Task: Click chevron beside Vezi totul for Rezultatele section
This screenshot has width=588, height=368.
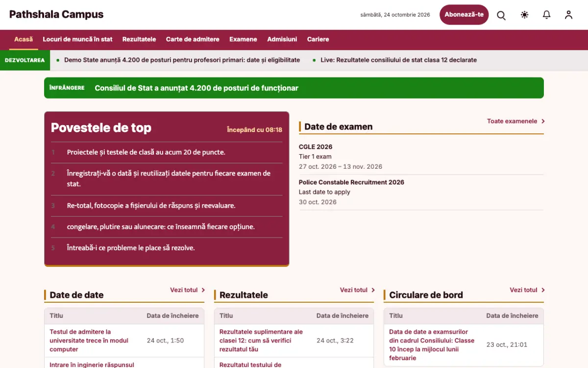Action: pos(373,290)
